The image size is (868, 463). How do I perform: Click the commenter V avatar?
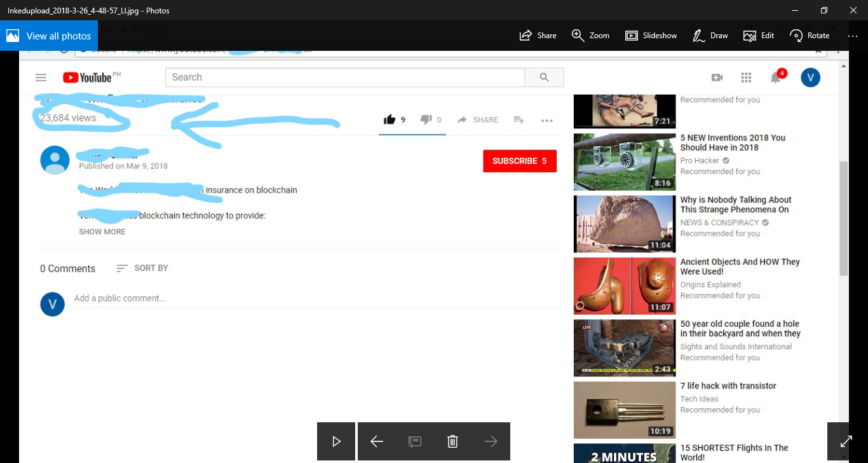53,304
